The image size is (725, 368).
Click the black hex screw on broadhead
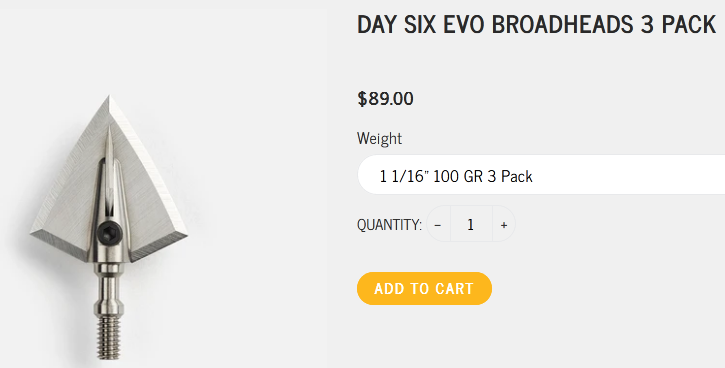[x=109, y=231]
